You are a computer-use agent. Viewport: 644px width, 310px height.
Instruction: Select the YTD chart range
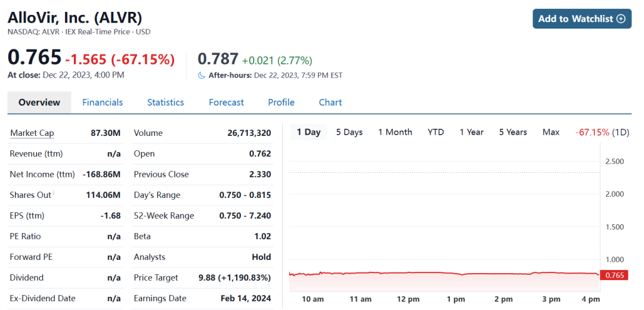[436, 132]
